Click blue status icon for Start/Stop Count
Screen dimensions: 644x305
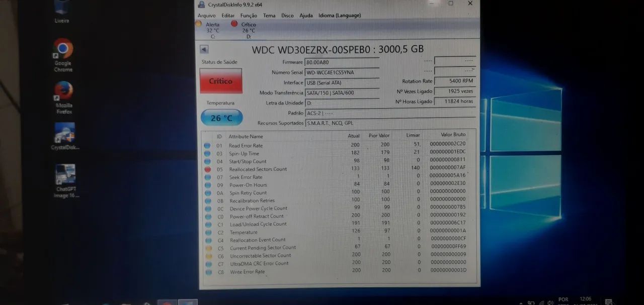pyautogui.click(x=207, y=161)
